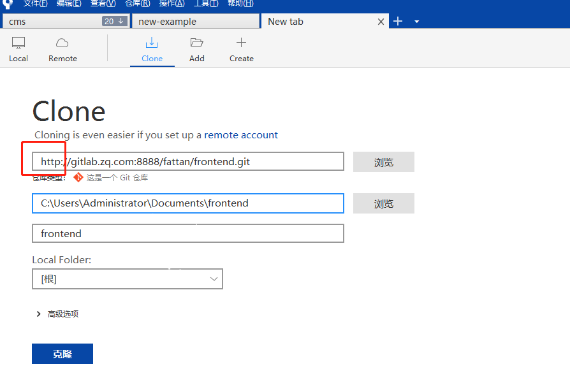Open the Remote cloud icon view
The image size is (570, 392).
coord(62,49)
